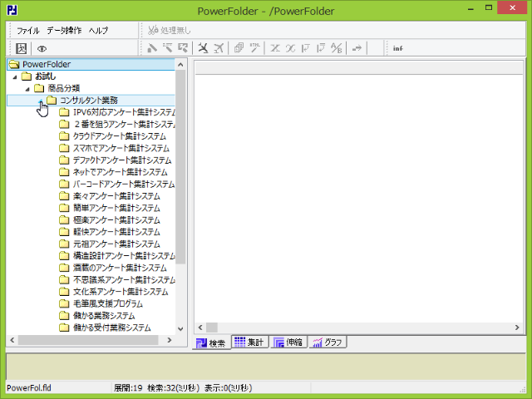Click the 展開:19 status bar entry
This screenshot has height=399, width=532.
point(128,388)
